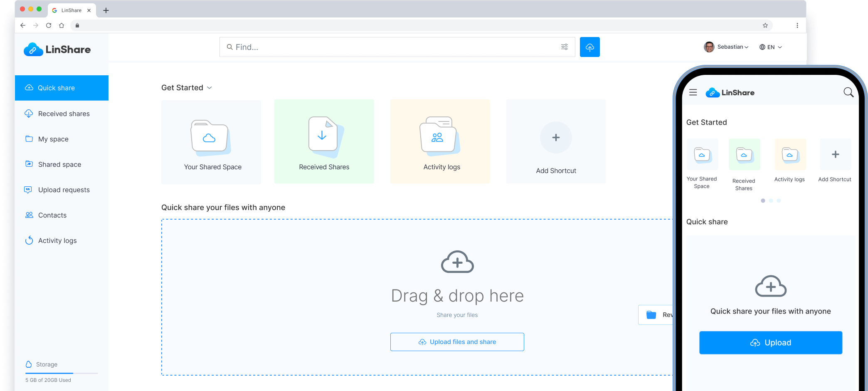Select second carousel dot on mobile
The height and width of the screenshot is (391, 868).
coord(771,201)
